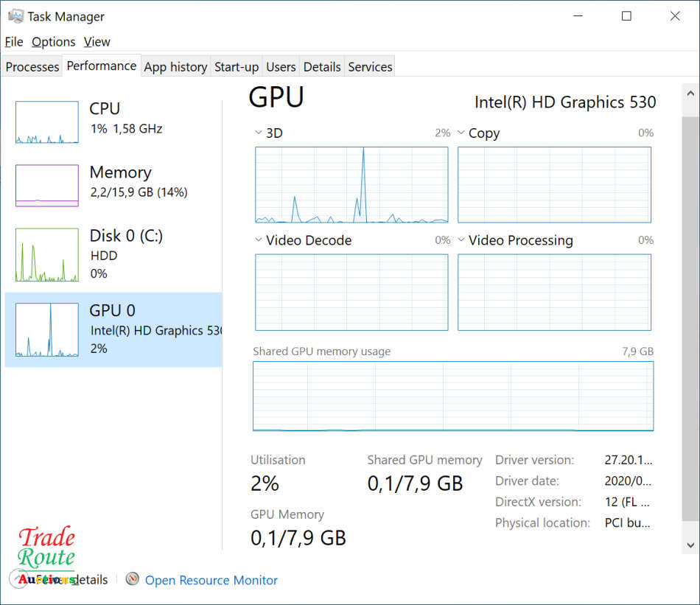This screenshot has width=700, height=605.
Task: Click the Shared GPU memory usage graph
Action: click(x=452, y=396)
